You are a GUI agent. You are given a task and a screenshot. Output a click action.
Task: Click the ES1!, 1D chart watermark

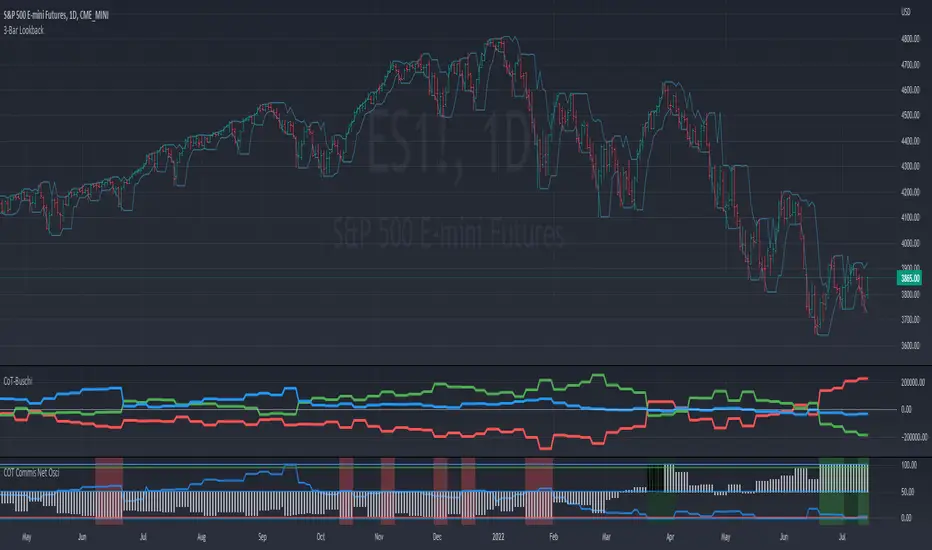[449, 141]
